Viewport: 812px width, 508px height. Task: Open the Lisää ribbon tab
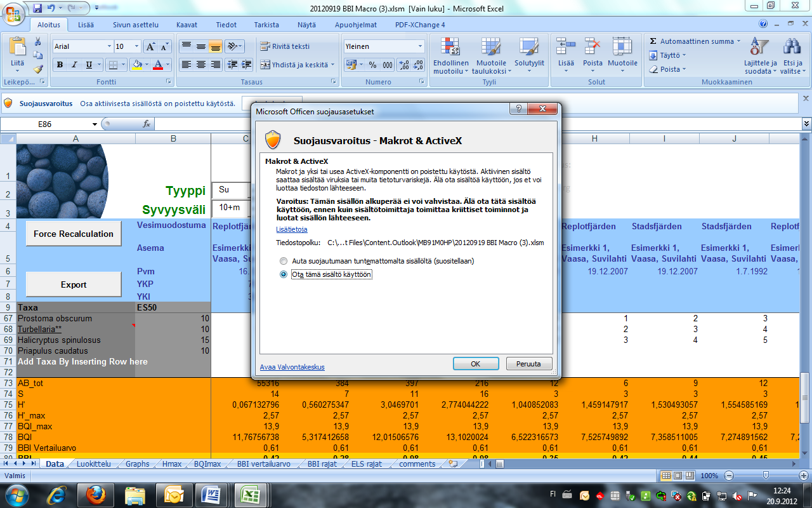[x=86, y=25]
